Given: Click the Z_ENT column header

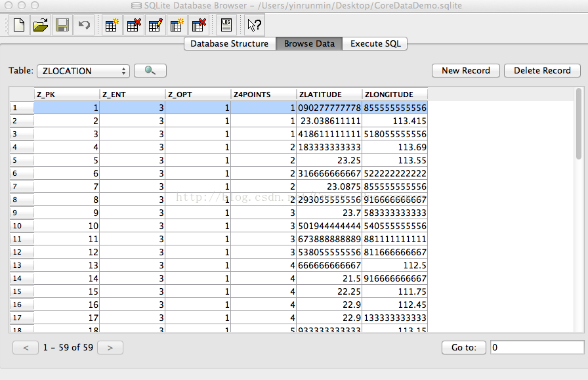Looking at the screenshot, I should (x=133, y=95).
